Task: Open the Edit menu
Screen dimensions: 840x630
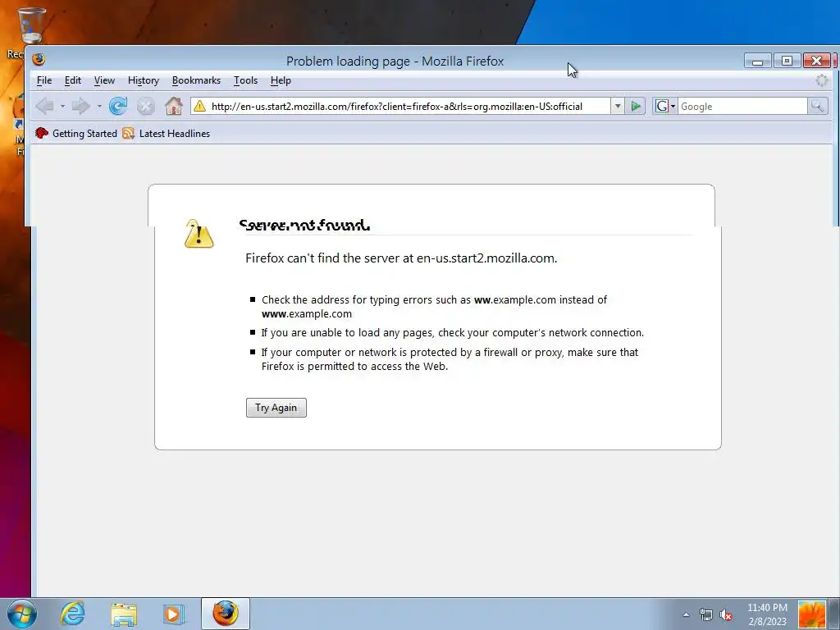Action: pyautogui.click(x=72, y=80)
